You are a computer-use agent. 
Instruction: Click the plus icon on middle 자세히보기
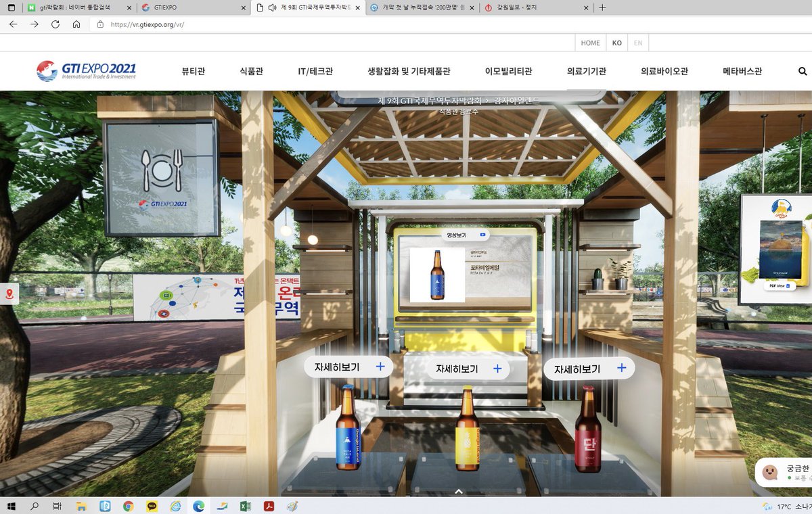pyautogui.click(x=497, y=369)
